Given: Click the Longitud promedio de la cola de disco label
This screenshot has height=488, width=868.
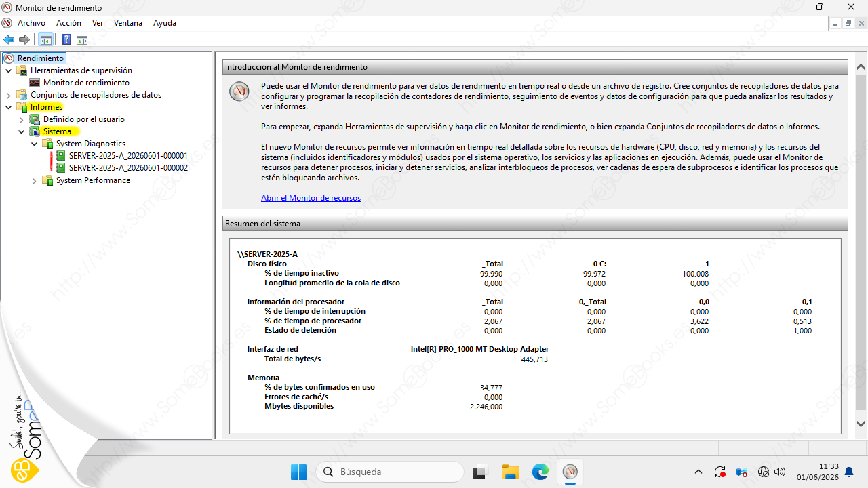Looking at the screenshot, I should [x=332, y=283].
